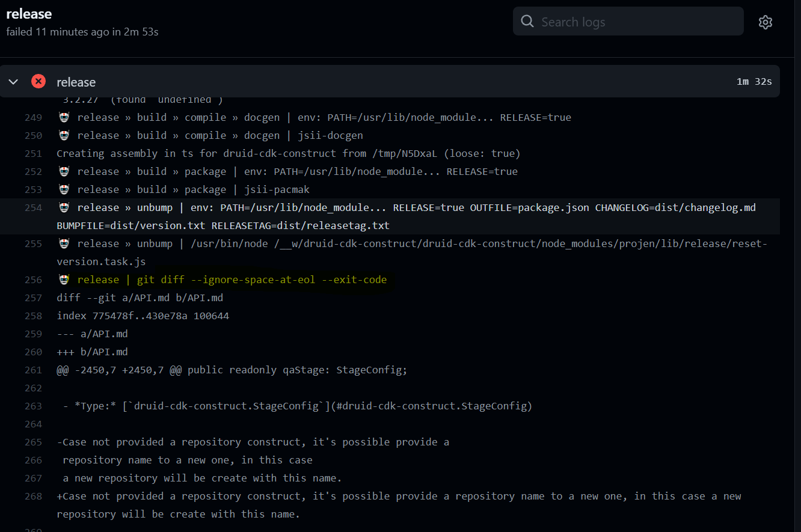
Task: Click line number 261 diff header
Action: click(x=33, y=369)
